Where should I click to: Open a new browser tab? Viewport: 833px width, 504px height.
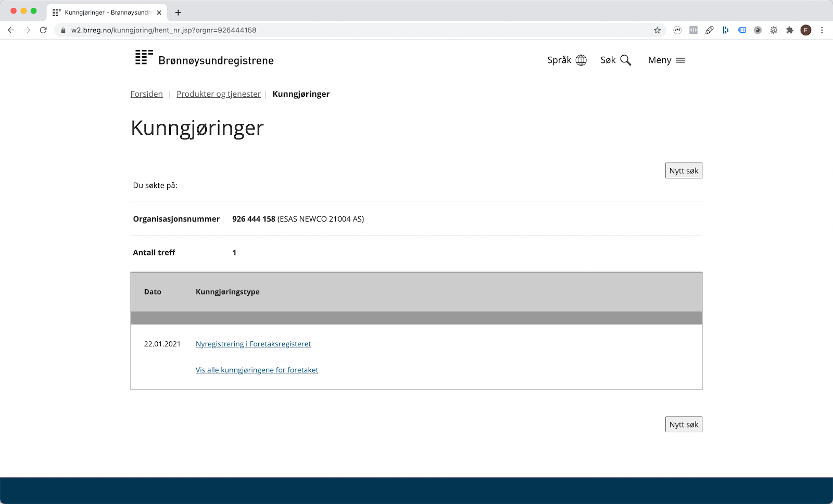click(178, 12)
